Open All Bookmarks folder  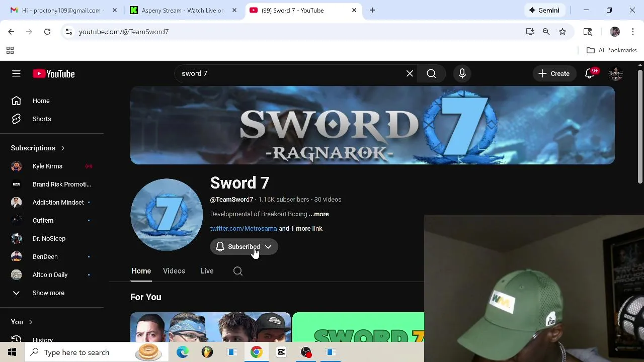coord(612,50)
